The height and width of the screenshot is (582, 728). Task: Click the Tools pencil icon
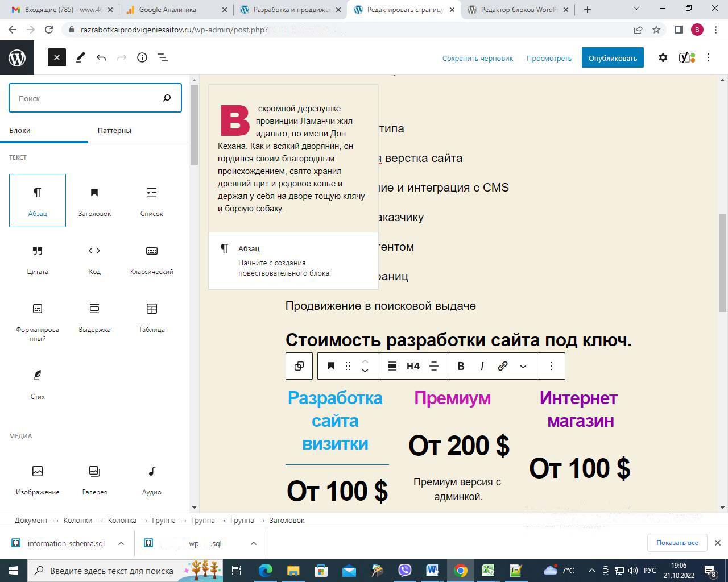coord(80,57)
